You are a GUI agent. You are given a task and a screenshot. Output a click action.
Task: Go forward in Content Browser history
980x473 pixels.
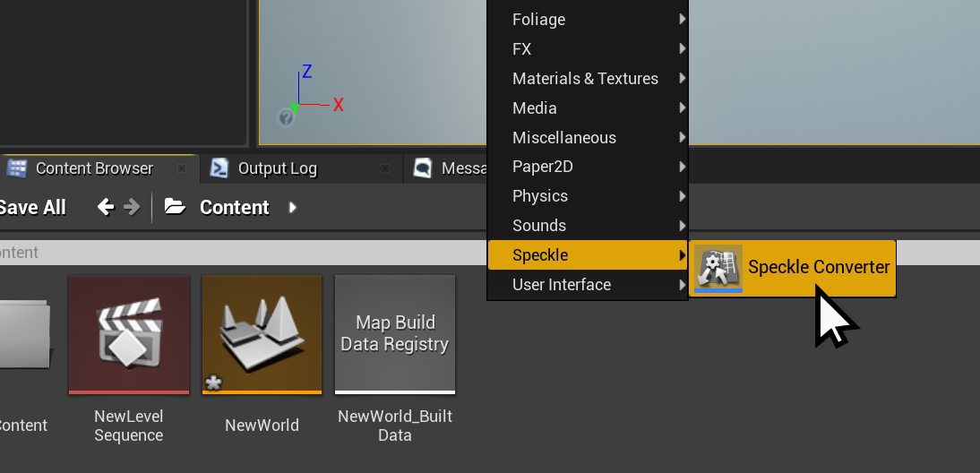[x=132, y=207]
